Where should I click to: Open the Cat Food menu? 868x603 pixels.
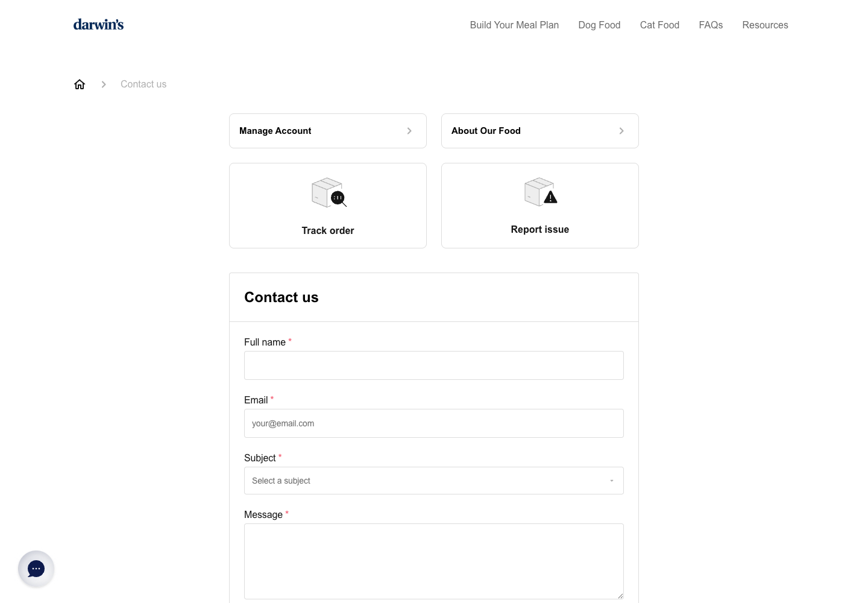click(659, 25)
